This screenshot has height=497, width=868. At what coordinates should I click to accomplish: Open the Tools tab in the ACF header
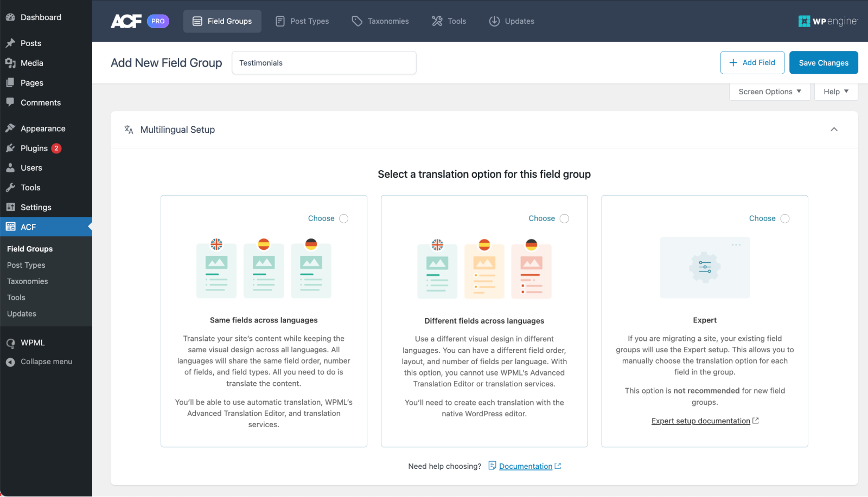coord(449,21)
